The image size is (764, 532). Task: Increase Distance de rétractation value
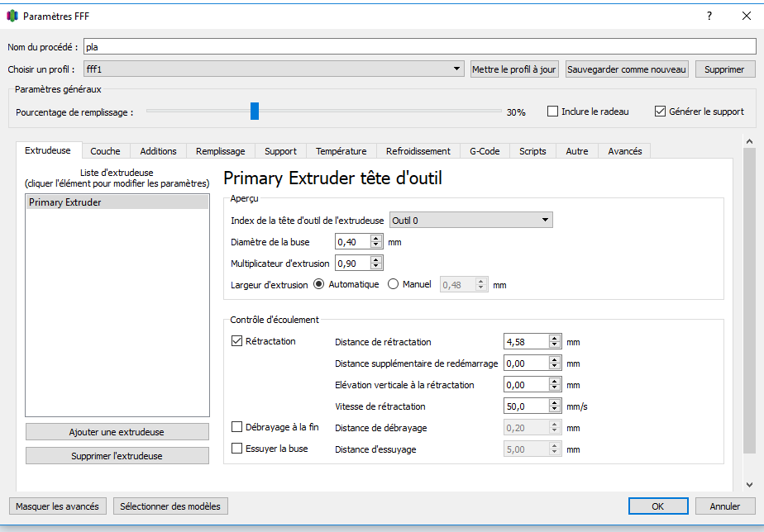click(x=555, y=338)
